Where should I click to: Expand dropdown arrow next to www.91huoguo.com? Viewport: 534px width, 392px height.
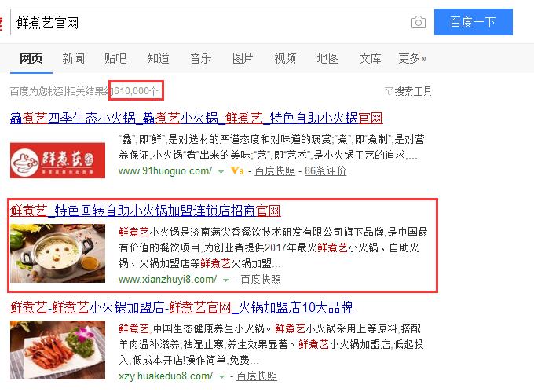pyautogui.click(x=221, y=172)
